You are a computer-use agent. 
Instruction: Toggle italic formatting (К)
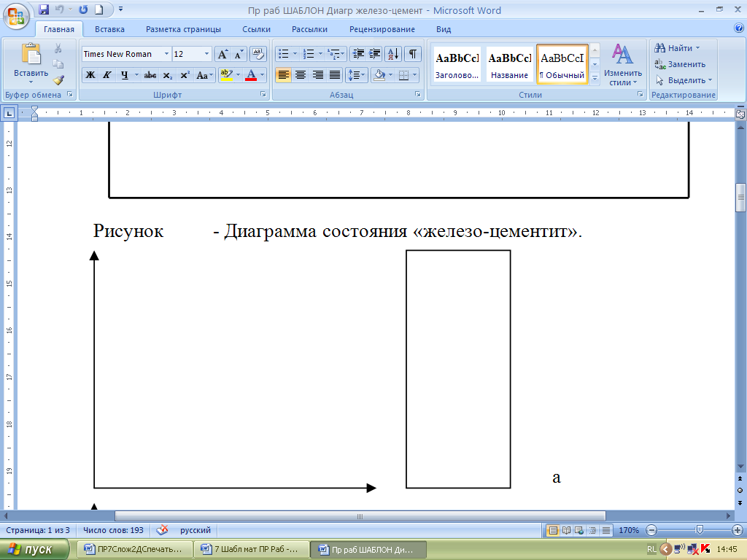coord(107,75)
